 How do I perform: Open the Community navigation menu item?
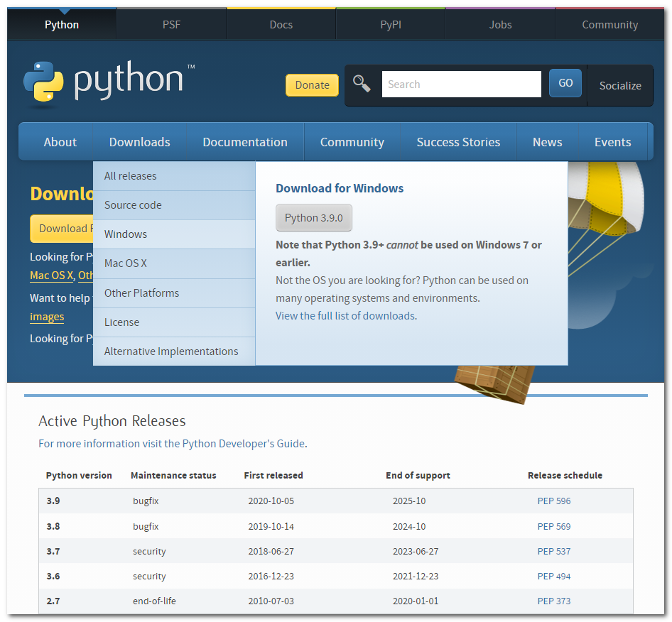pos(352,142)
